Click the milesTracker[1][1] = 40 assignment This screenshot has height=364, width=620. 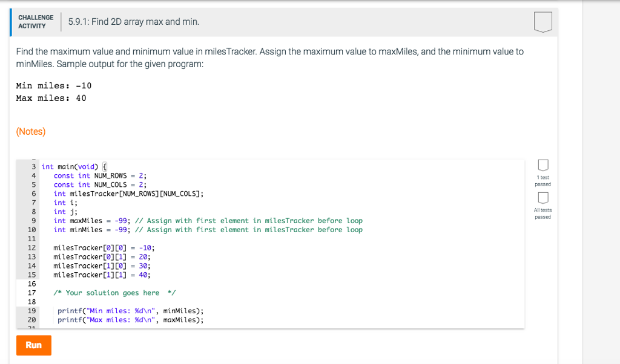point(102,275)
